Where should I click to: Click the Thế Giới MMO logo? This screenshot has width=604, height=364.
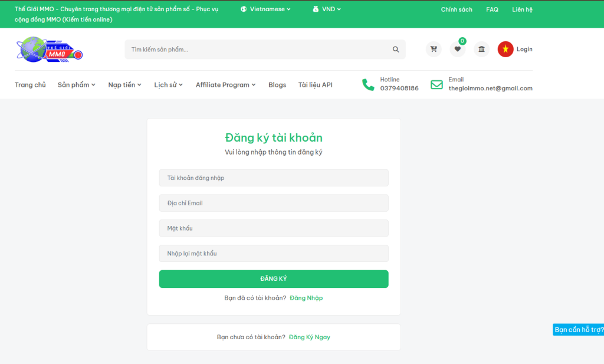(x=50, y=50)
